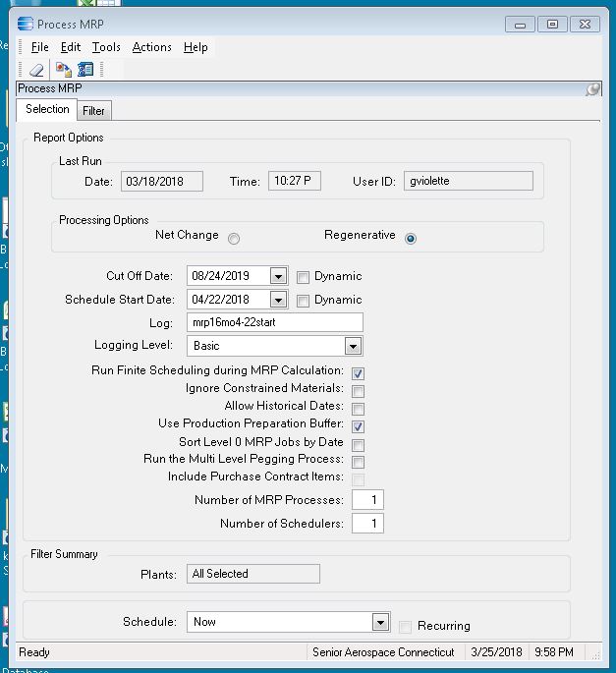Close the Process MRP window
Image resolution: width=616 pixels, height=673 pixels.
pos(585,25)
